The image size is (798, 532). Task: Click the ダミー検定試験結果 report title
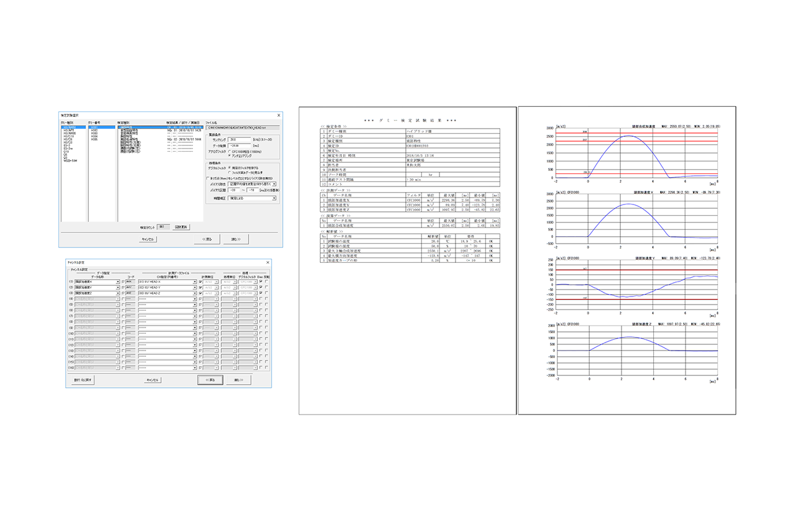(x=410, y=120)
